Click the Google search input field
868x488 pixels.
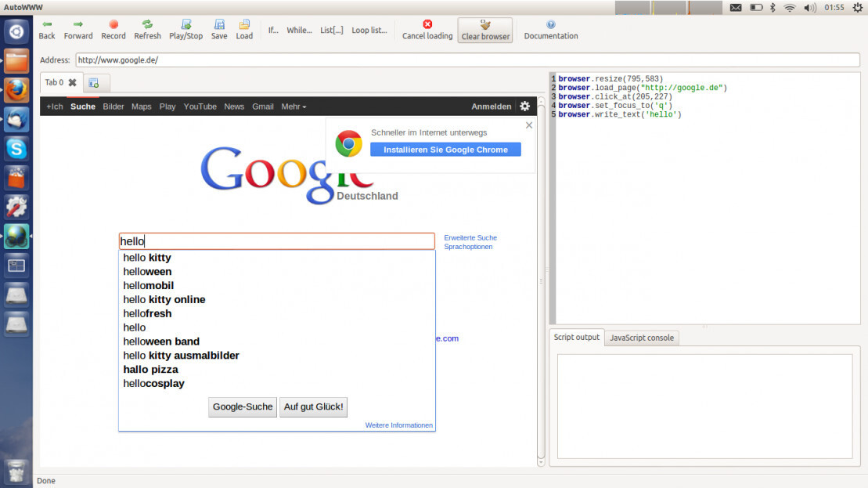coord(277,241)
